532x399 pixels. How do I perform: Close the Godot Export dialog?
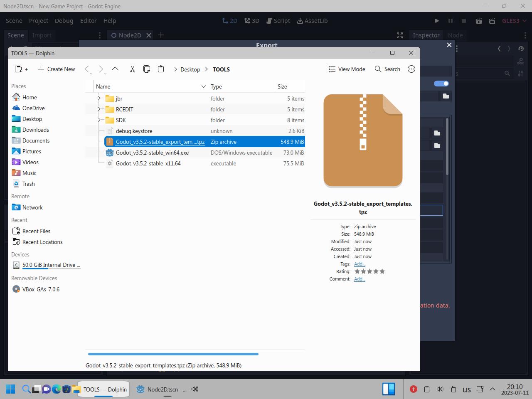pos(449,45)
